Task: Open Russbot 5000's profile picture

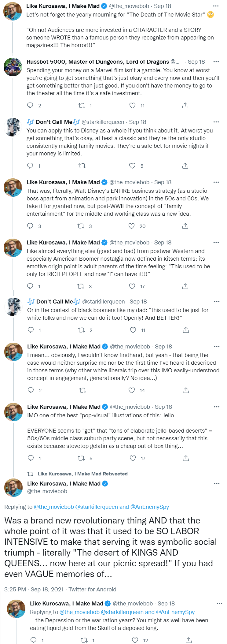Action: pyautogui.click(x=13, y=67)
